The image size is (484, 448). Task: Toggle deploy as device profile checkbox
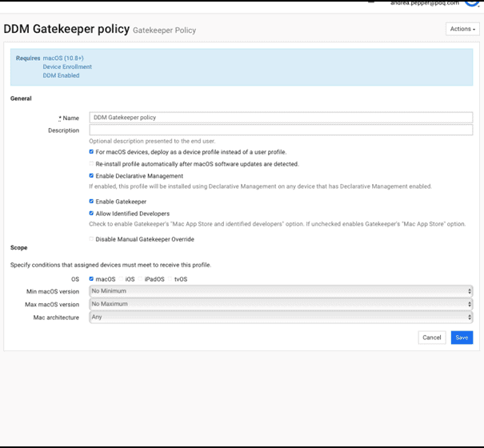coord(91,151)
